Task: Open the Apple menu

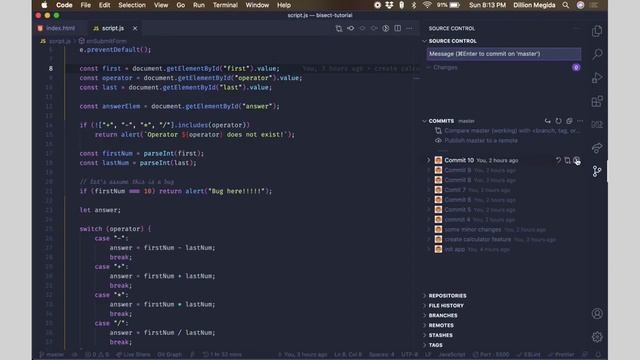Action: [44, 5]
